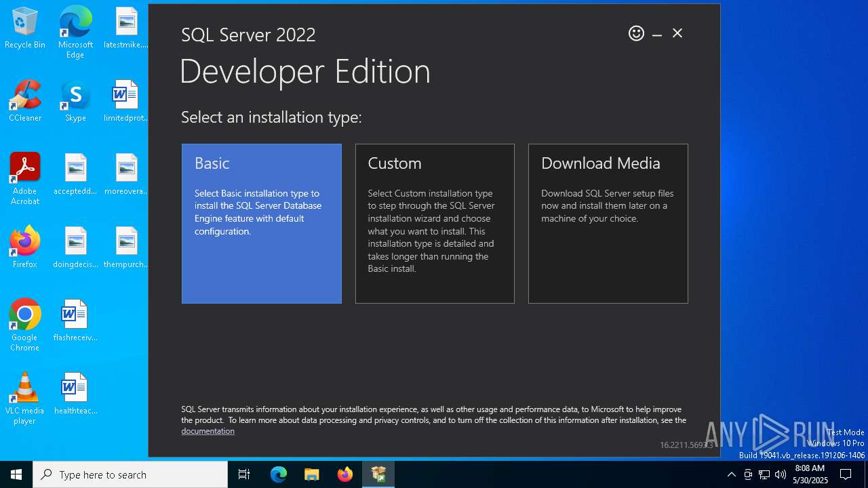The image size is (868, 488).
Task: Launch Adobe Acrobat shortcut
Action: 25,179
